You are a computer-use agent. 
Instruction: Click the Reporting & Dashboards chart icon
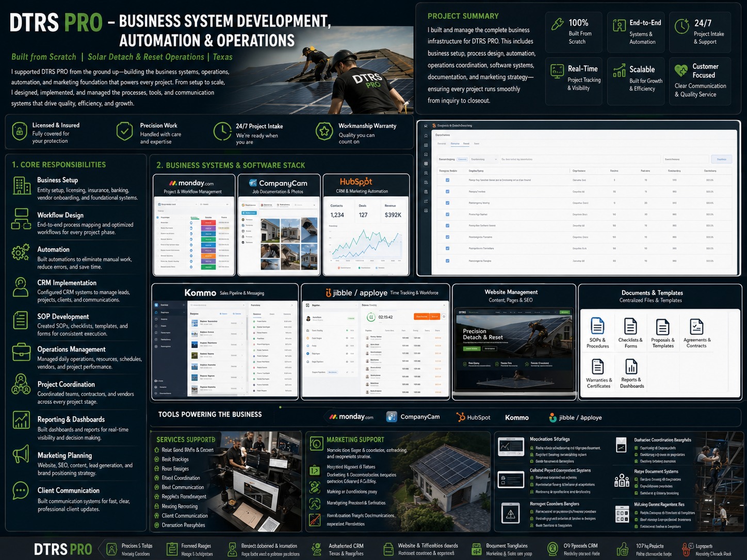[21, 420]
